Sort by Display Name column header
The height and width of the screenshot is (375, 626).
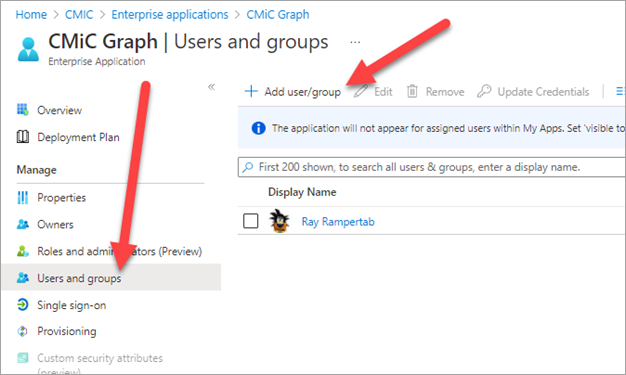tap(302, 192)
